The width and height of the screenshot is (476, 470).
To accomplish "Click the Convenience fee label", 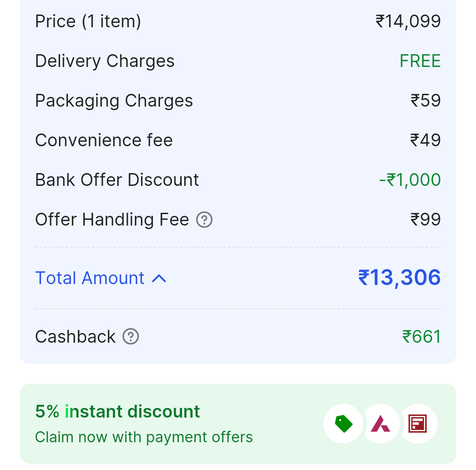I will [104, 140].
